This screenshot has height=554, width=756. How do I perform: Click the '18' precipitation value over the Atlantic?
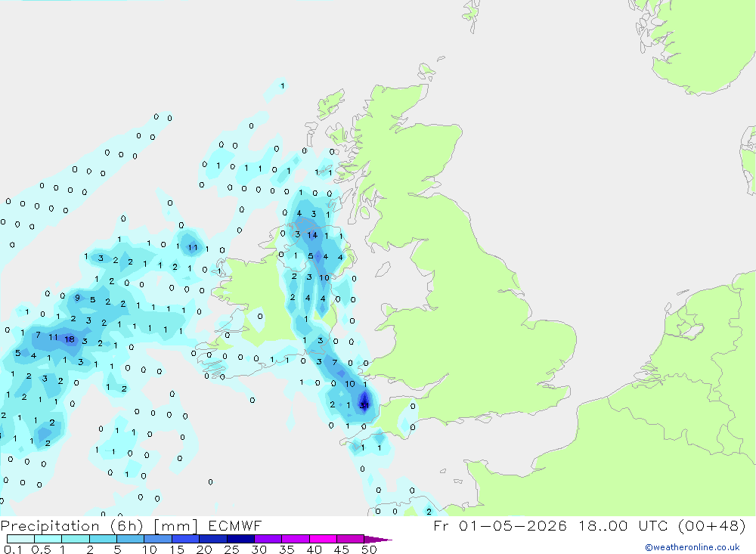[70, 339]
